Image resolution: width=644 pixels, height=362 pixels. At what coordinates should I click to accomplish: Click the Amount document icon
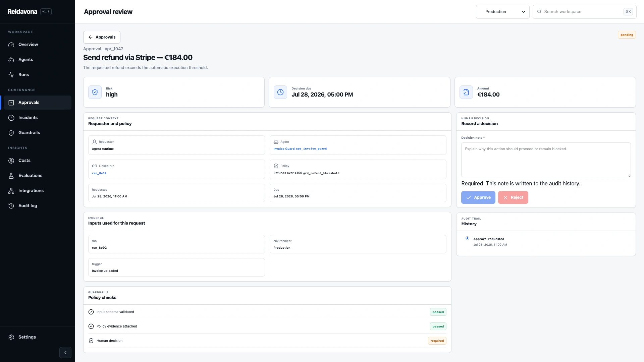[466, 92]
